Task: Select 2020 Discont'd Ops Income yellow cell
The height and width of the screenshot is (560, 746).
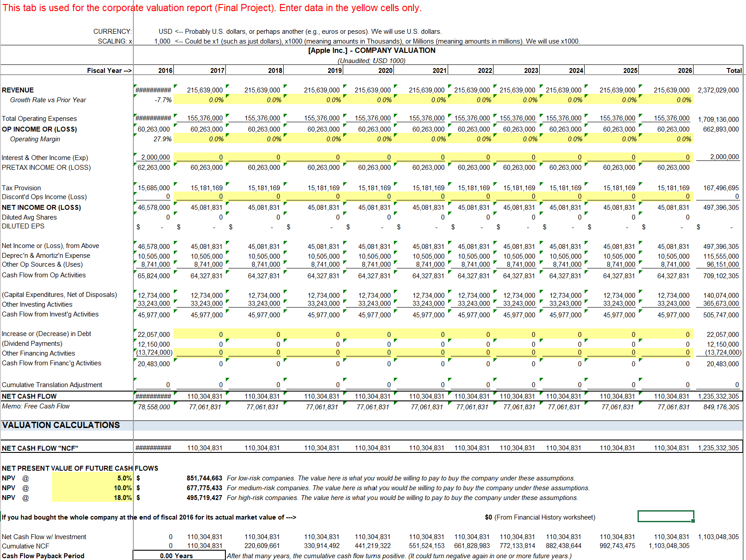Action: coord(368,196)
